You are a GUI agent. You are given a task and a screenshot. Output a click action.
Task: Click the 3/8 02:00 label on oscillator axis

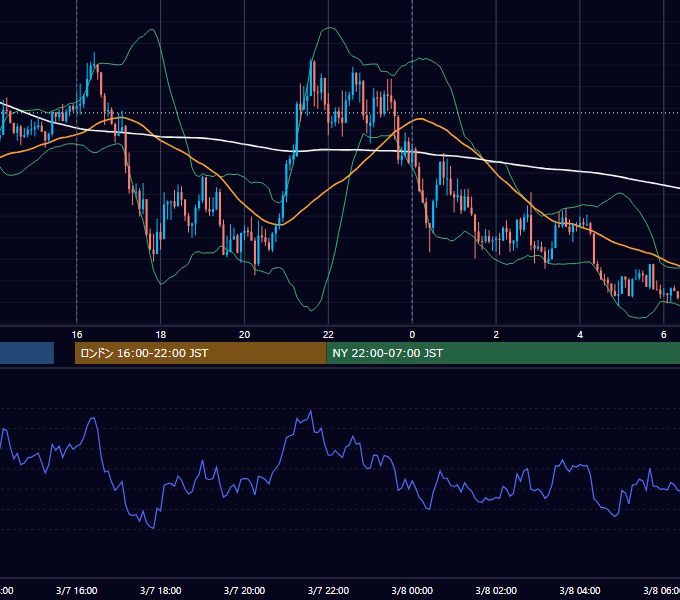496,590
